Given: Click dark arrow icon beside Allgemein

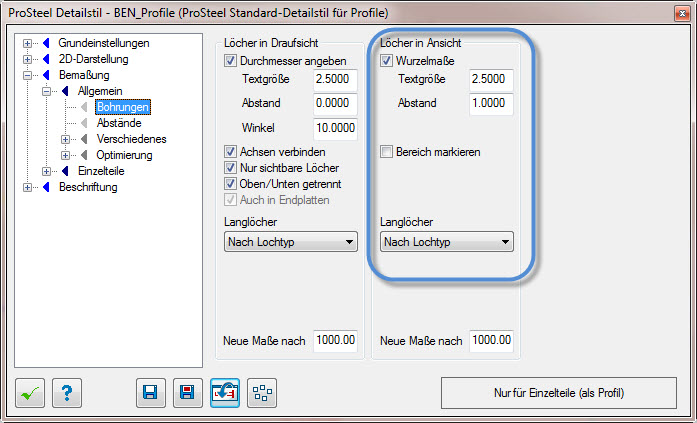Looking at the screenshot, I should pos(65,91).
